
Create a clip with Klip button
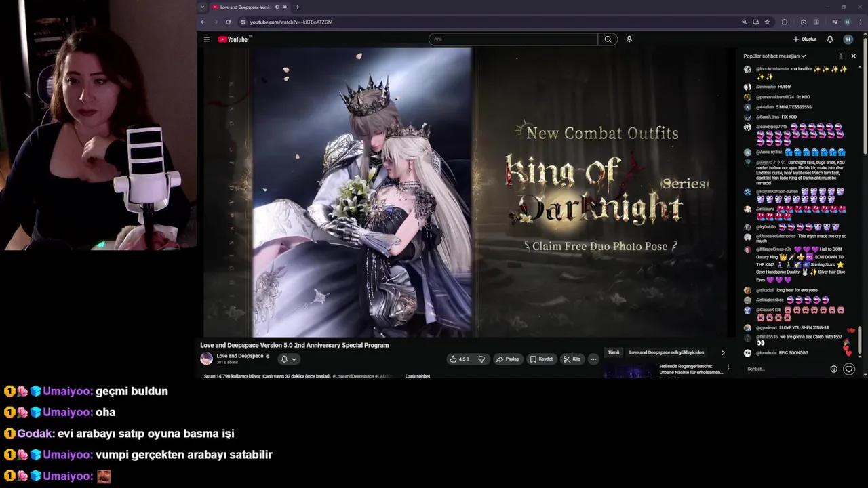click(572, 359)
